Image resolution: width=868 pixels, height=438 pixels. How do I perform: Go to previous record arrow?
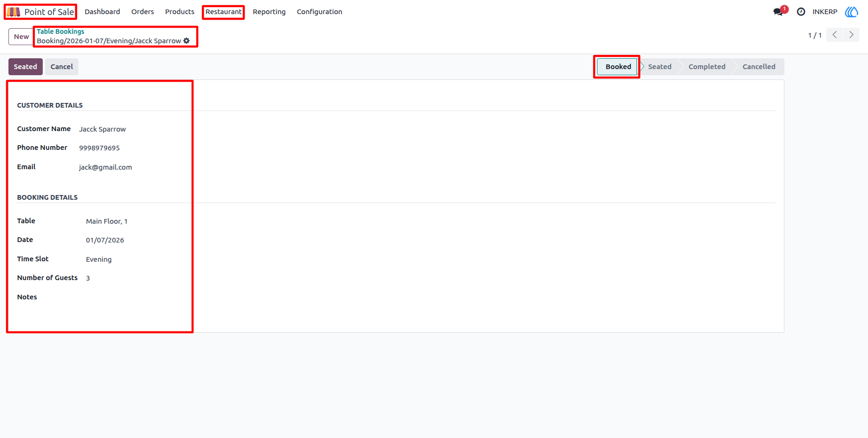tap(835, 35)
